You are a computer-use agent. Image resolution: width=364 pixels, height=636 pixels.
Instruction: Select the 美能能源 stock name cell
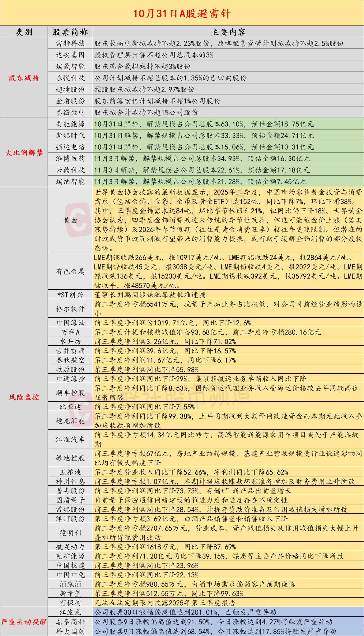click(x=70, y=124)
